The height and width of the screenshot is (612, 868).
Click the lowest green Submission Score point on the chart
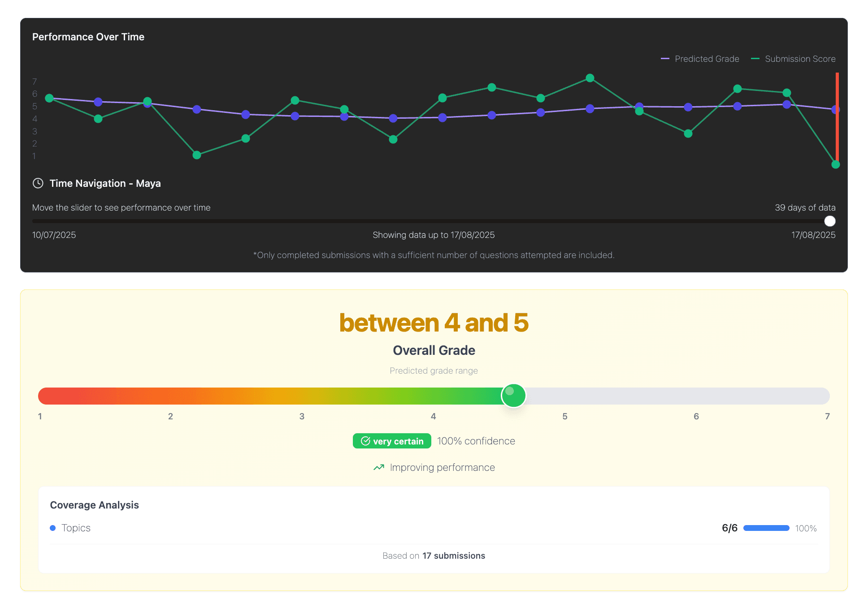tap(835, 165)
